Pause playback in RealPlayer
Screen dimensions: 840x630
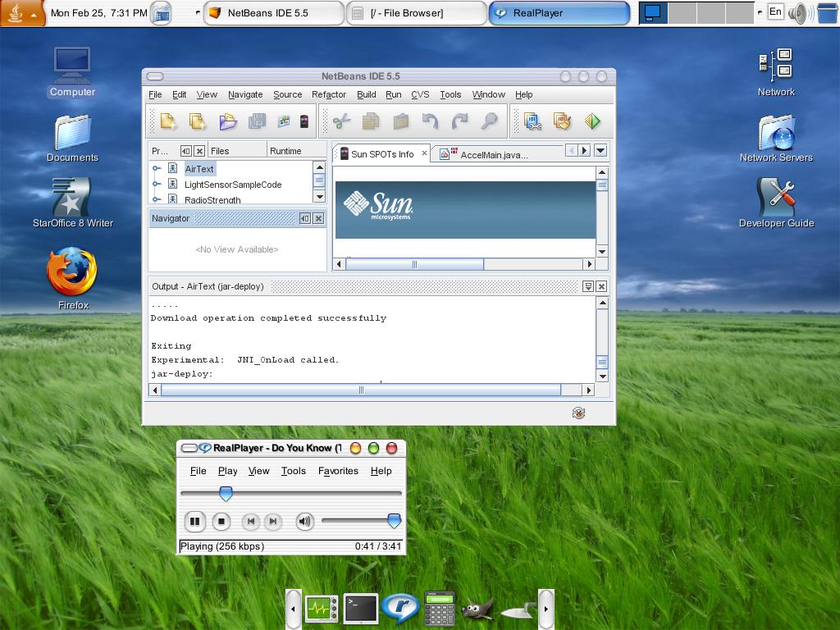pyautogui.click(x=195, y=521)
